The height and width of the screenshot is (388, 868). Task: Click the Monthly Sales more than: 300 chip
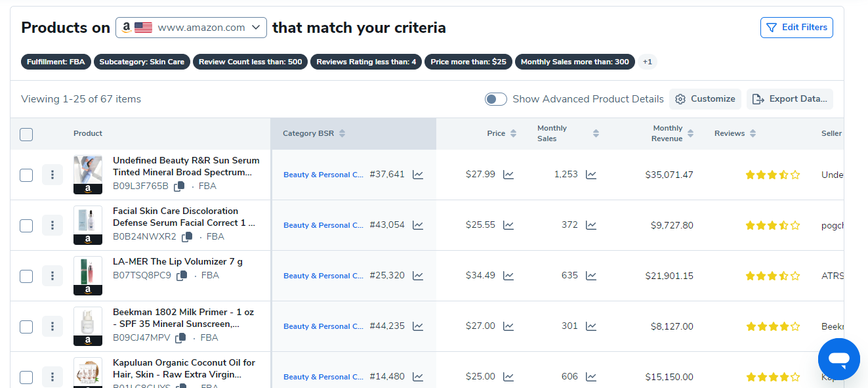(x=575, y=62)
